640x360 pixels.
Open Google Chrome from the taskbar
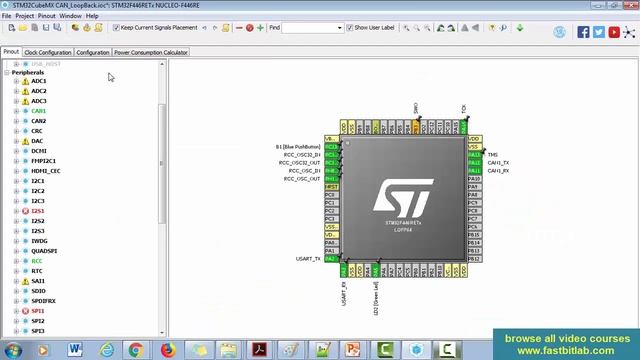click(x=136, y=350)
